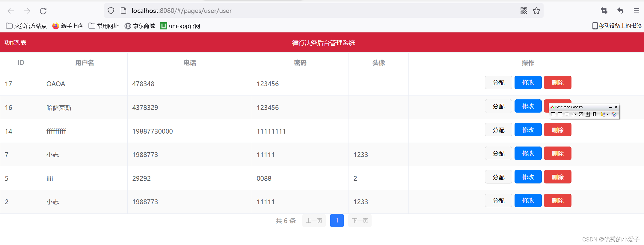Select pagination page 1
Screen dimensions: 644x245
337,221
